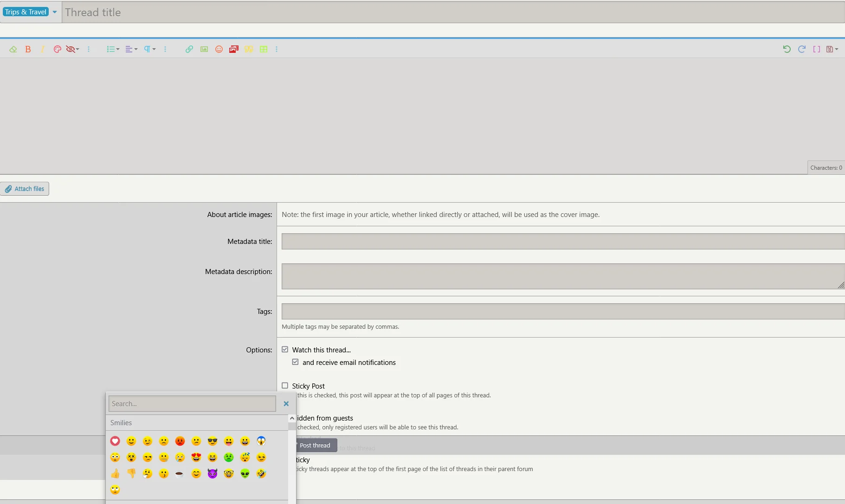The width and height of the screenshot is (845, 504).
Task: Open the paragraph format menu
Action: coord(149,49)
